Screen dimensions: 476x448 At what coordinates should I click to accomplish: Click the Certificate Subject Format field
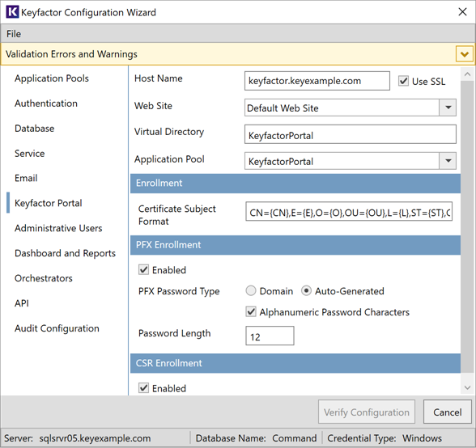point(349,211)
